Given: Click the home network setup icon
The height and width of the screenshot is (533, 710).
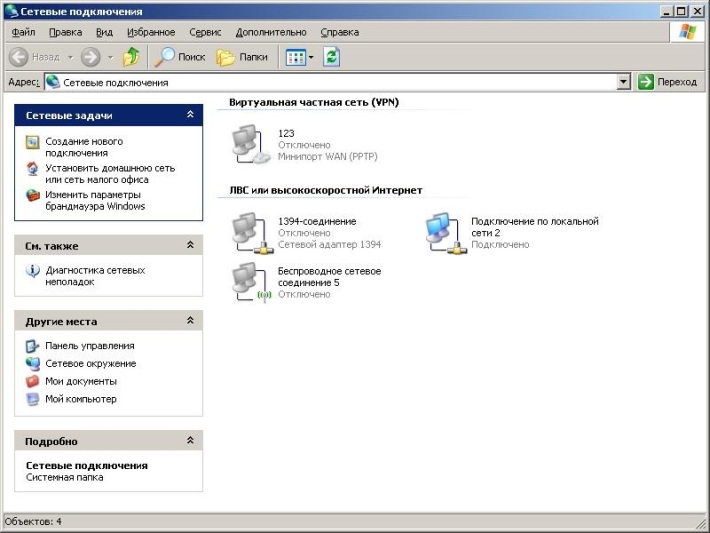Looking at the screenshot, I should point(32,169).
